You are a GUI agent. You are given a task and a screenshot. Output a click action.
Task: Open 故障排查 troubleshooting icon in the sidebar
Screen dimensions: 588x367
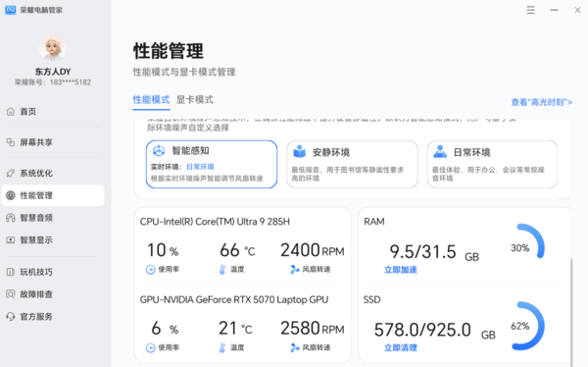[11, 294]
